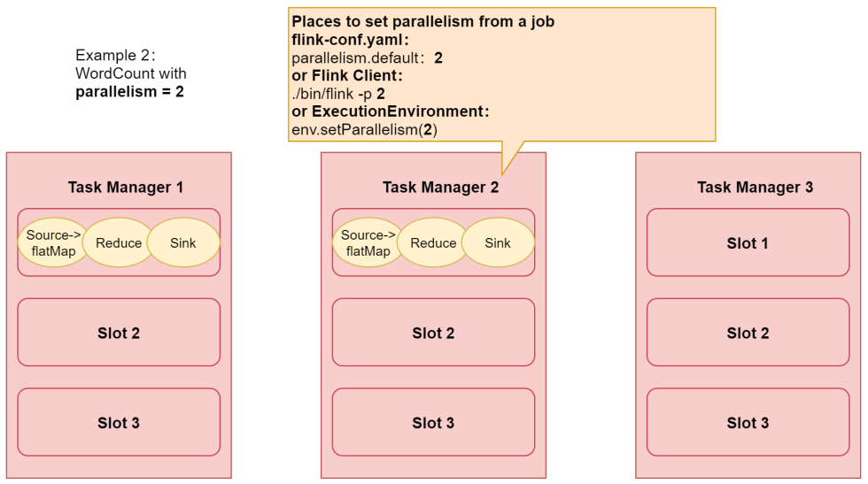Select Slot 2 in Task Manager 1
This screenshot has height=484, width=868.
119,333
